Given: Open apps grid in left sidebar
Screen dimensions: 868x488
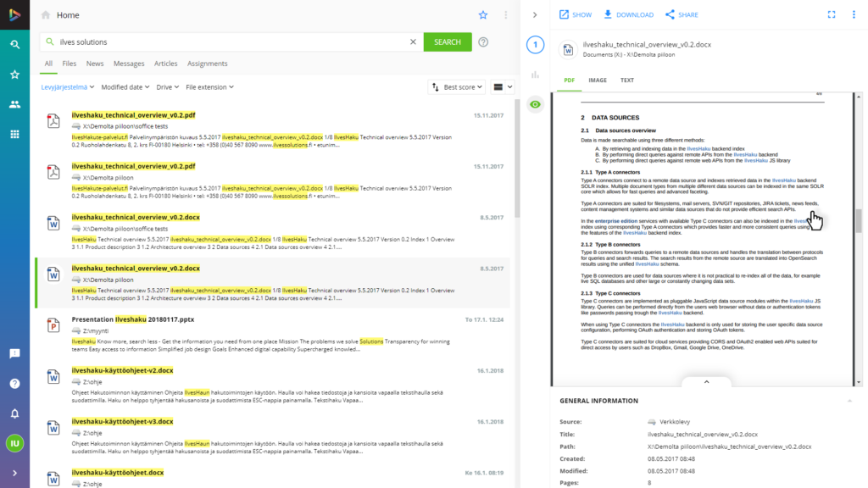Looking at the screenshot, I should click(x=15, y=134).
